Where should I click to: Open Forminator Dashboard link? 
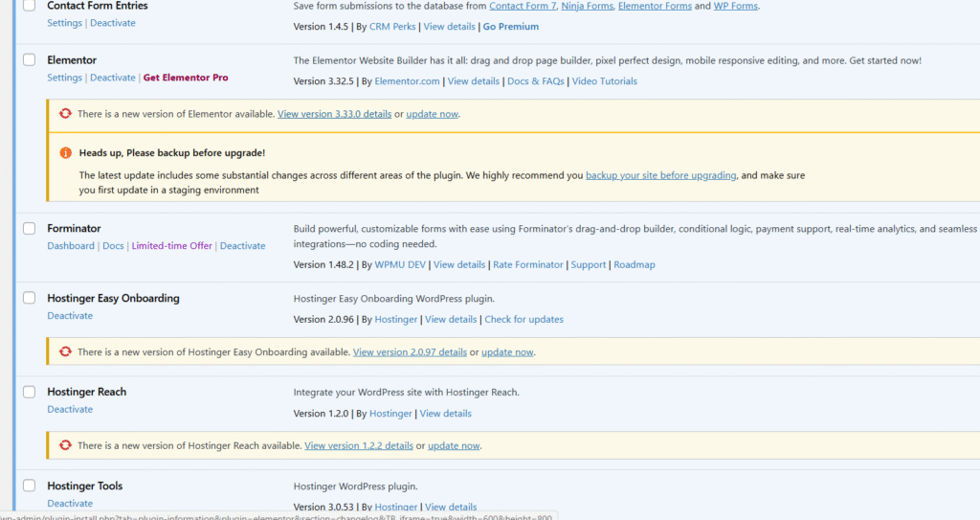coord(71,246)
